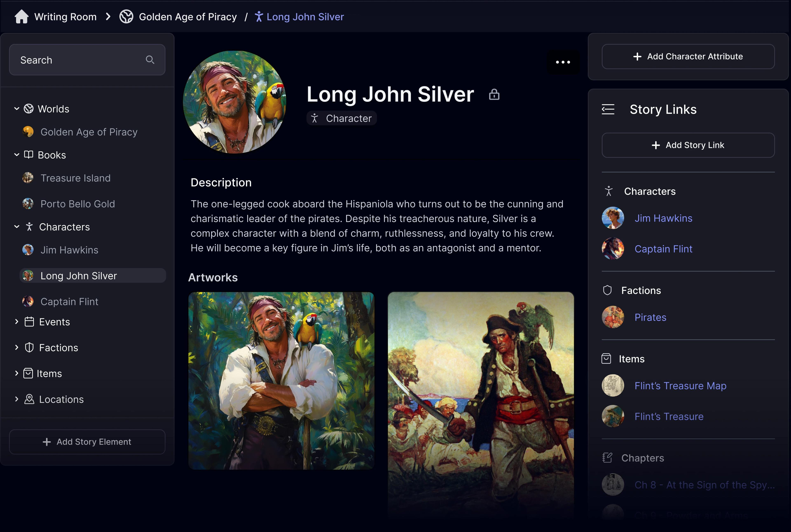
Task: Click Captain Flint avatar in Story Links
Action: coord(612,249)
